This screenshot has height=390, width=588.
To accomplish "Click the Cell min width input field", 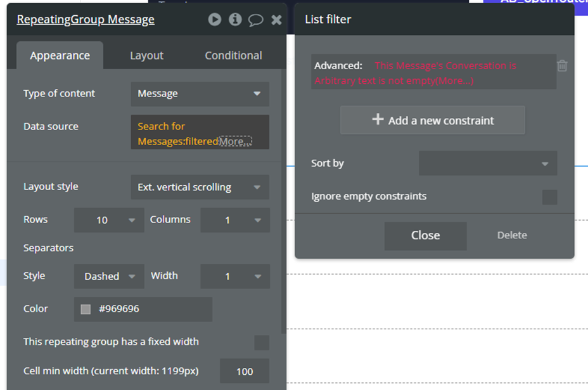I will [244, 372].
